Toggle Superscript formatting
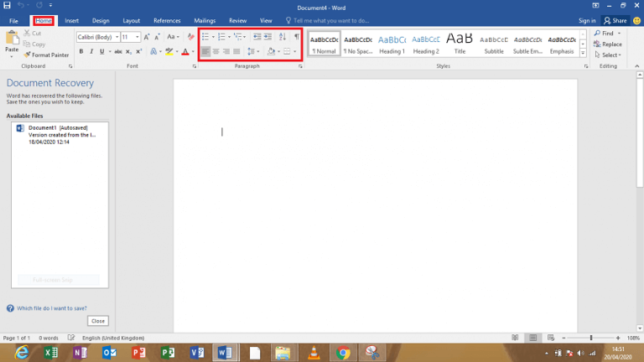Image resolution: width=644 pixels, height=362 pixels. 139,52
